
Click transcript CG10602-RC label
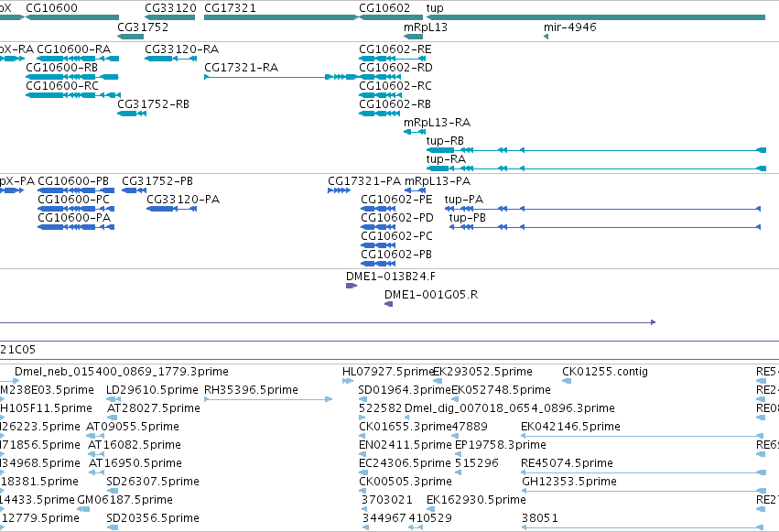point(395,85)
